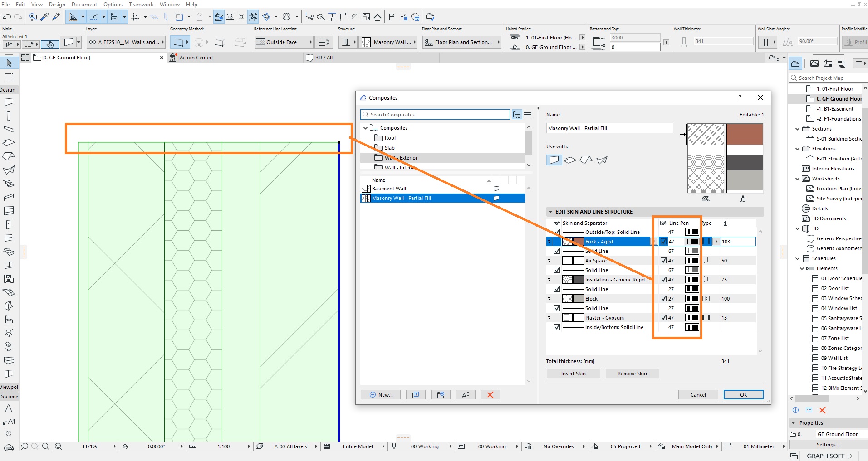Viewport: 868px width, 461px height.
Task: Click Cancel in the Composites dialog
Action: (x=698, y=395)
